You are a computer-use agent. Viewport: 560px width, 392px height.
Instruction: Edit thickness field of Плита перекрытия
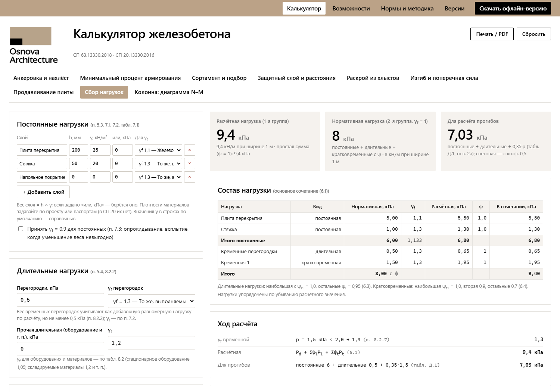[78, 150]
